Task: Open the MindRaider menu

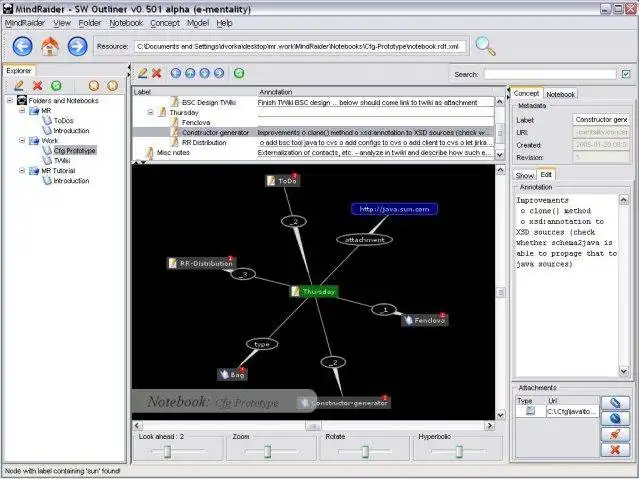Action: [25, 23]
